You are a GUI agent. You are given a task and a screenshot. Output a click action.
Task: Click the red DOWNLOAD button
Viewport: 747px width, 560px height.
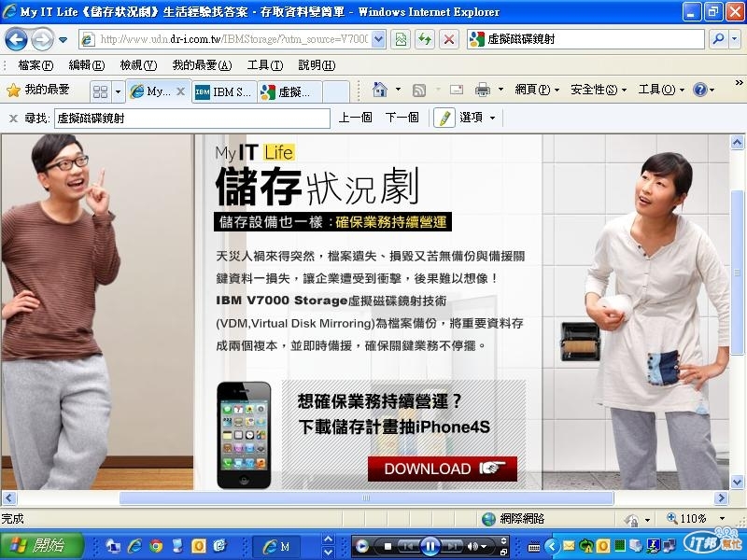pyautogui.click(x=442, y=469)
